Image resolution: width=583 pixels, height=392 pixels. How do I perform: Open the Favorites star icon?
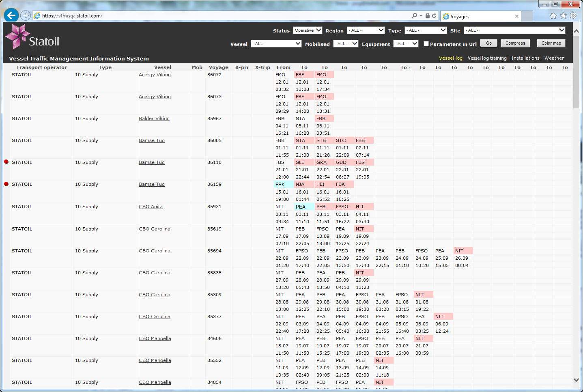click(563, 15)
